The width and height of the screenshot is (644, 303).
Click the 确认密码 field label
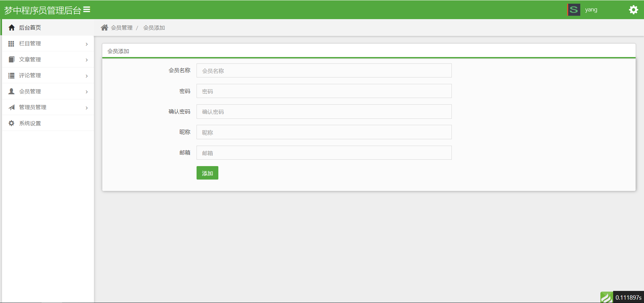[179, 111]
